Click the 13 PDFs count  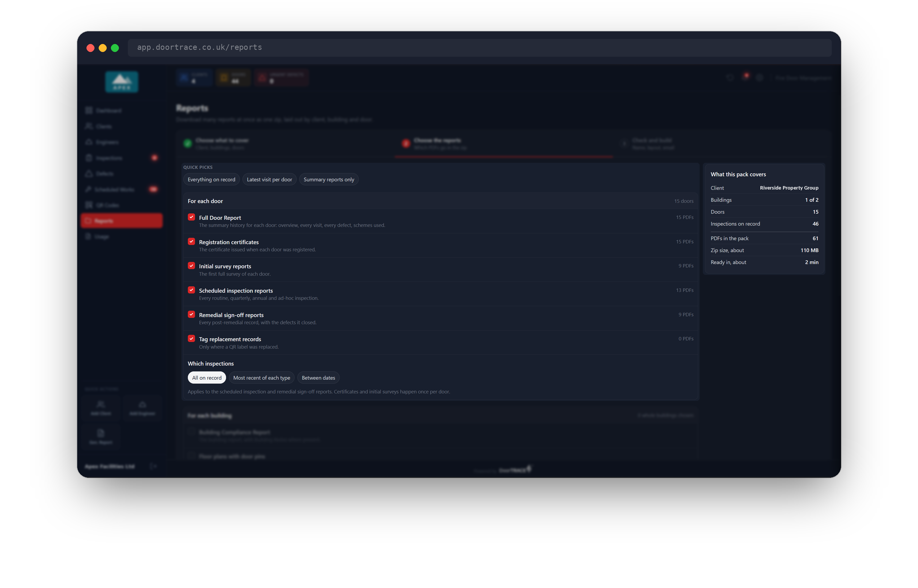(685, 290)
